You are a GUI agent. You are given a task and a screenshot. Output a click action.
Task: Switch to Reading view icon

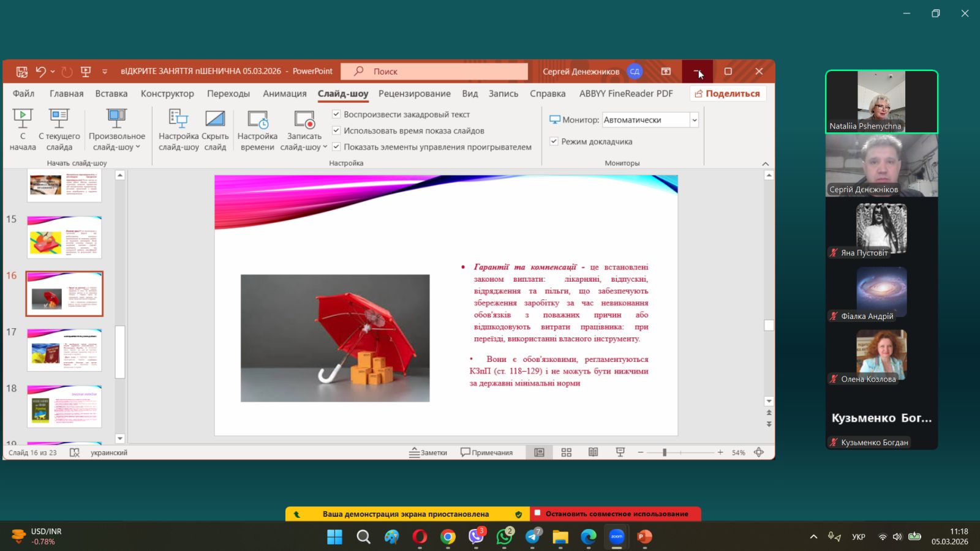click(593, 452)
